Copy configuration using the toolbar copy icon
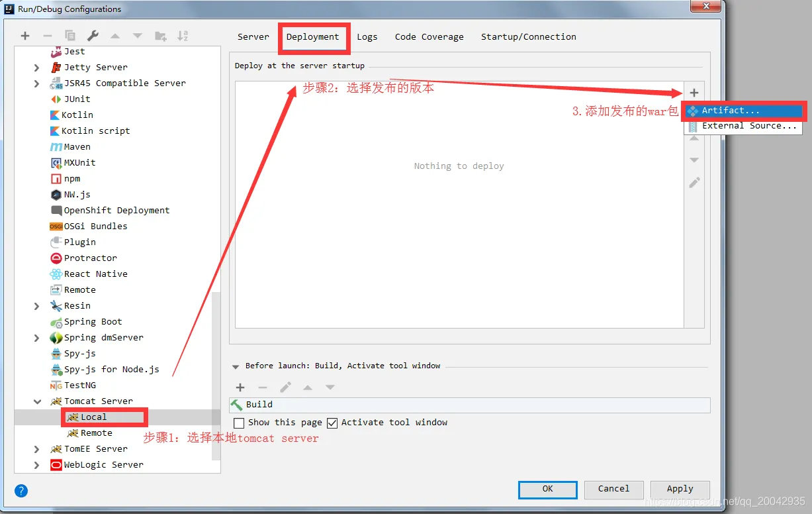The width and height of the screenshot is (812, 514). click(x=70, y=36)
